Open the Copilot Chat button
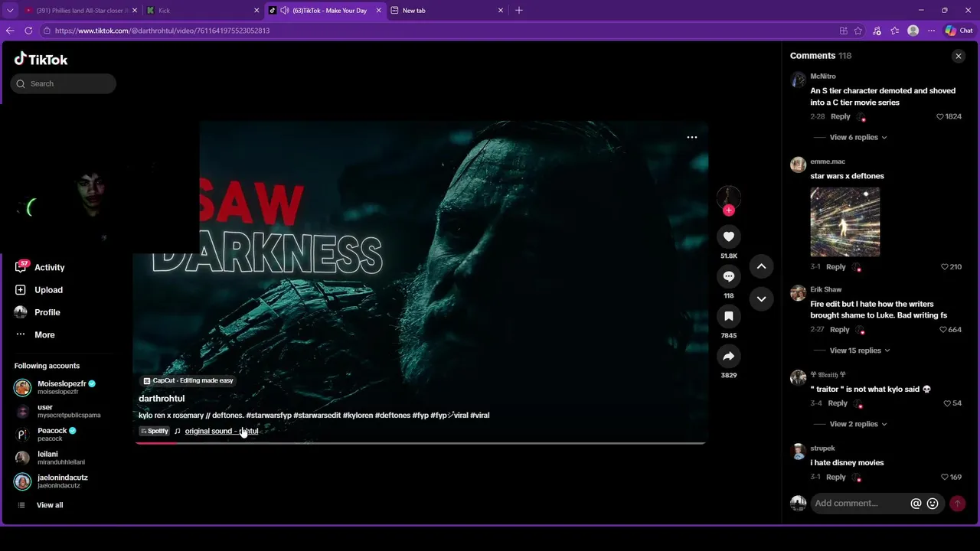The width and height of the screenshot is (980, 551). pyautogui.click(x=959, y=31)
